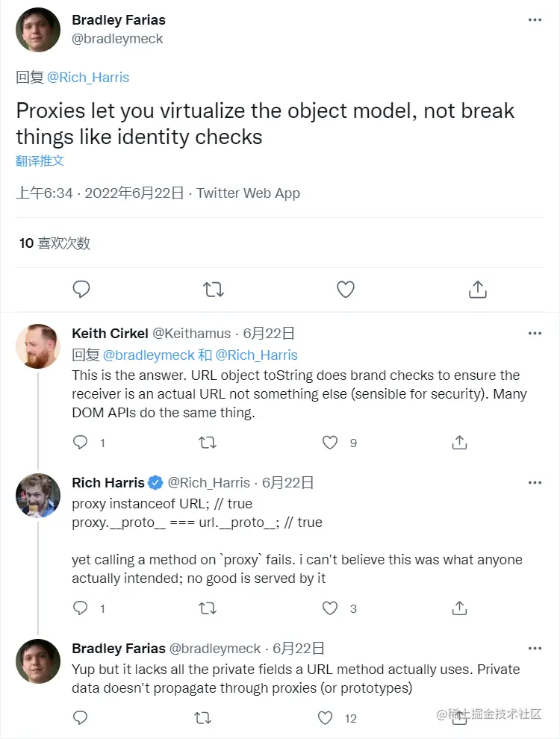Open the more options menu on main tweet

point(535,21)
